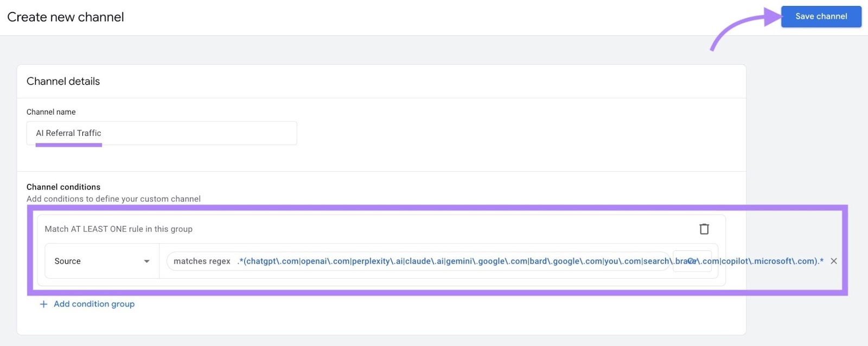Click the AI Referral Traffic name box
The height and width of the screenshot is (346, 868).
click(x=162, y=133)
